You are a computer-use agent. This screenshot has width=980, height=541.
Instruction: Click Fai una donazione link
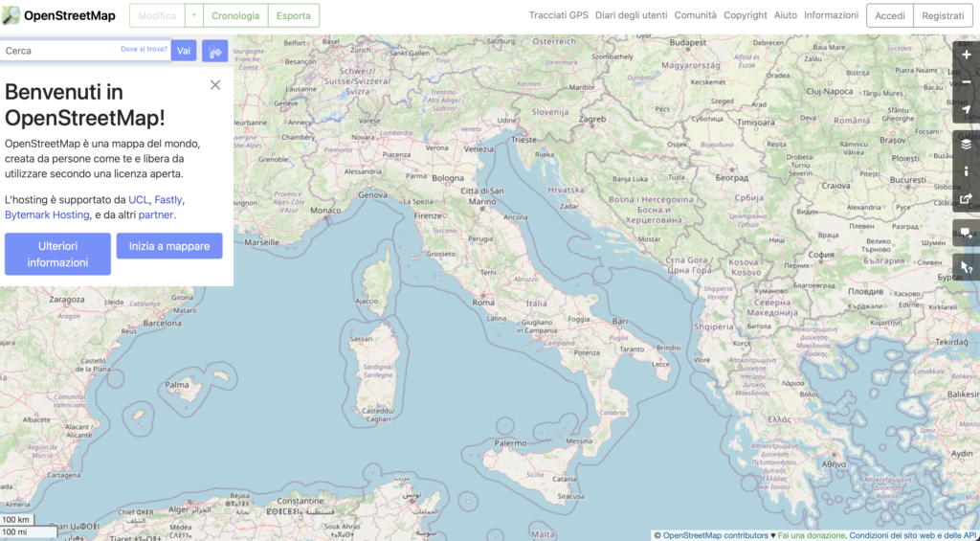(x=812, y=535)
